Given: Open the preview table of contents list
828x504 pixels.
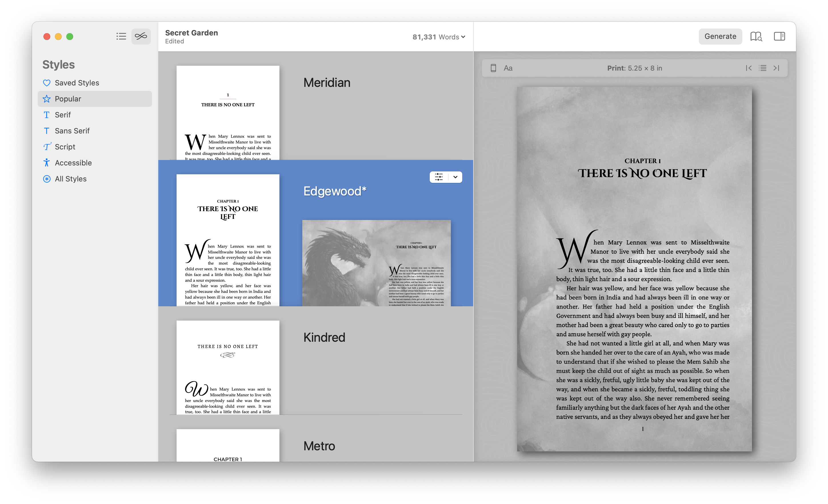Looking at the screenshot, I should [762, 68].
